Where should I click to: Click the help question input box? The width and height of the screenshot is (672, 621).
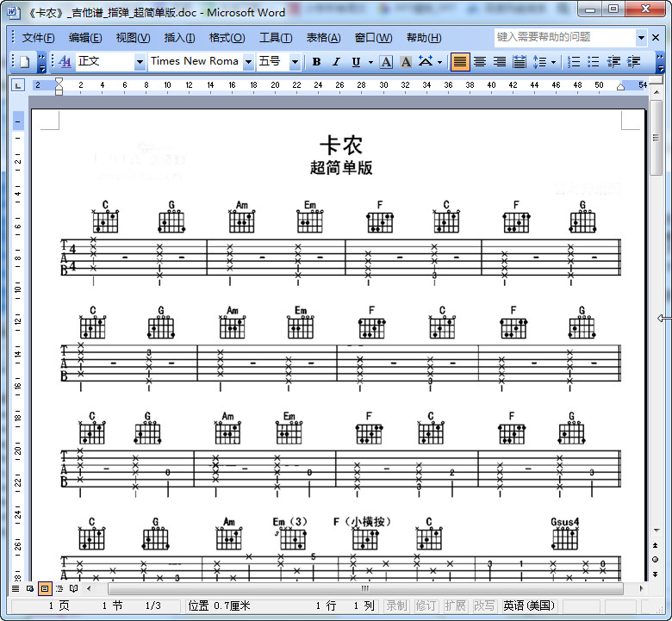click(x=565, y=37)
